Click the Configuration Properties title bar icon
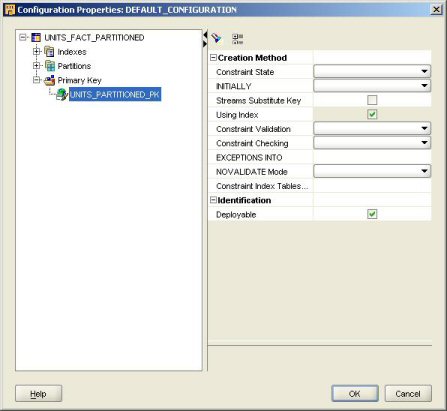 10,10
